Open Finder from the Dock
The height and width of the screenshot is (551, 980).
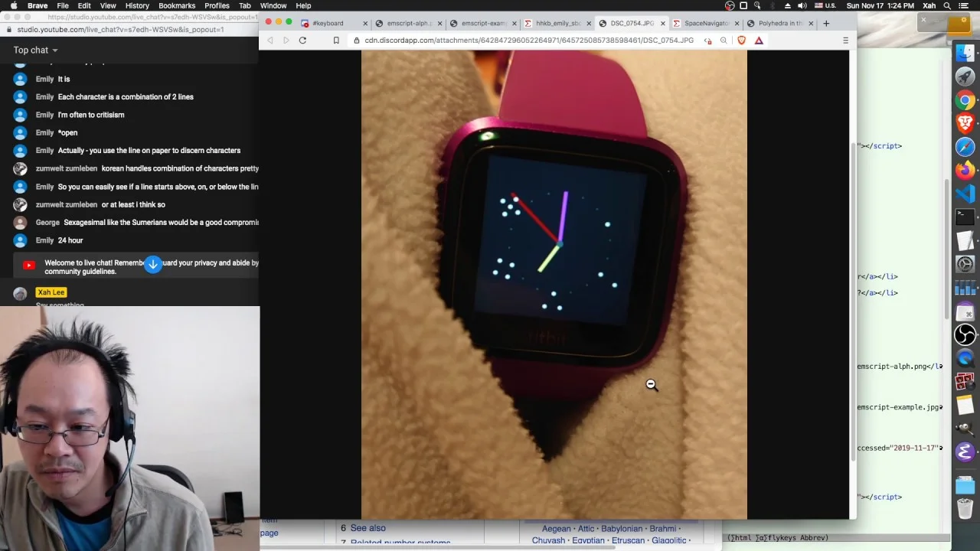click(x=965, y=53)
